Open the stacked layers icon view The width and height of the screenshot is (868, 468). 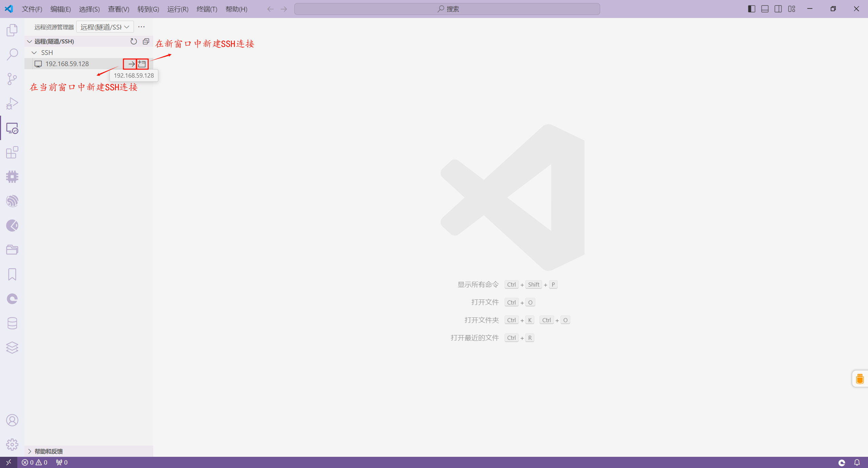[12, 348]
